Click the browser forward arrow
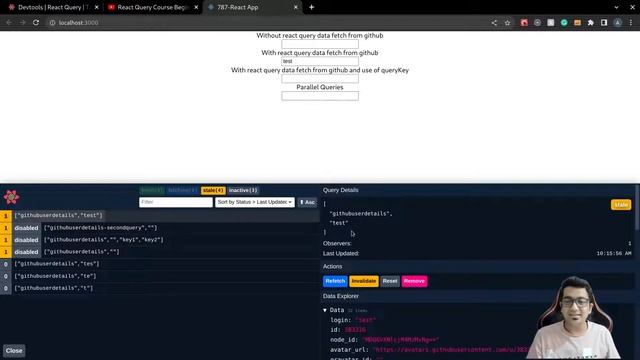 [x=22, y=23]
